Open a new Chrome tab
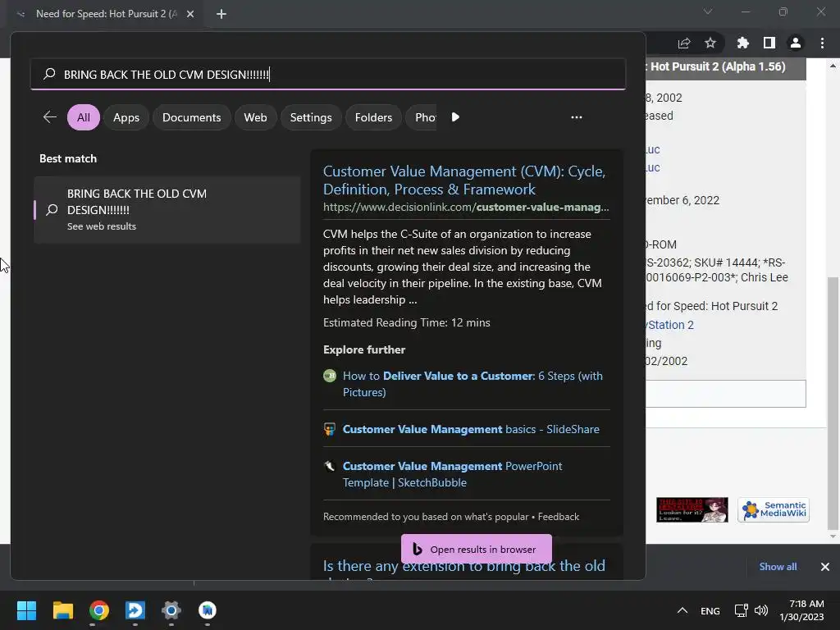 pyautogui.click(x=221, y=14)
